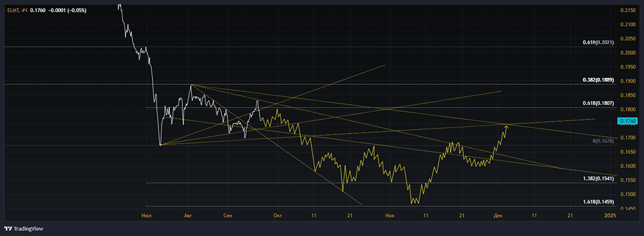The width and height of the screenshot is (644, 236).
Task: Click the 0(0.1678) Fibonacci label
Action: point(603,141)
